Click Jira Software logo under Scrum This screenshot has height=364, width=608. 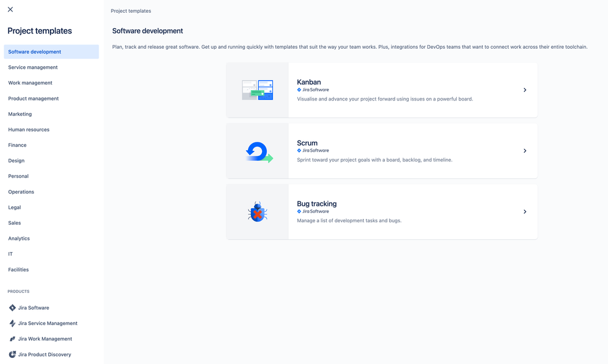click(x=313, y=150)
